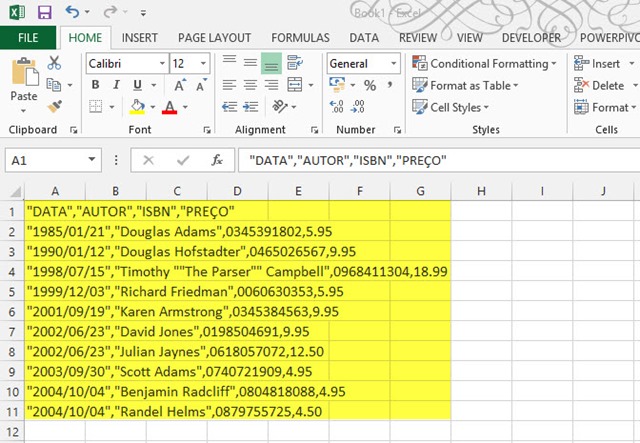Apply yellow Fill Color bucket
This screenshot has width=640, height=443.
pos(138,107)
